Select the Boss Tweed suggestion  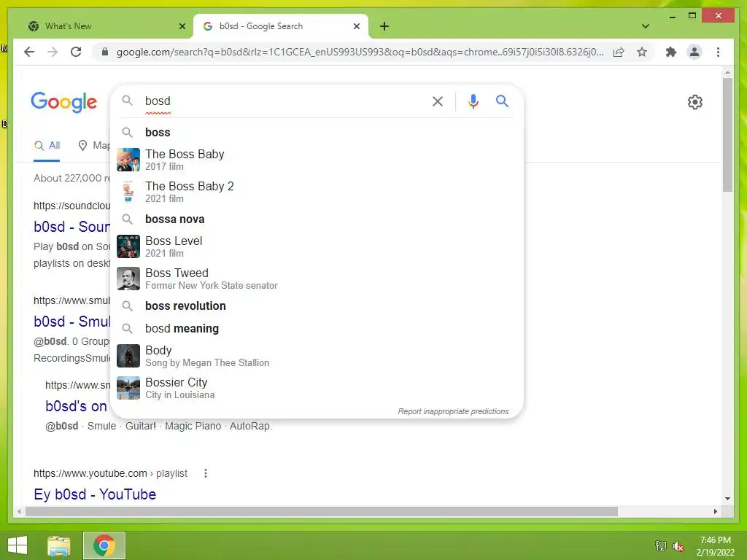[317, 279]
